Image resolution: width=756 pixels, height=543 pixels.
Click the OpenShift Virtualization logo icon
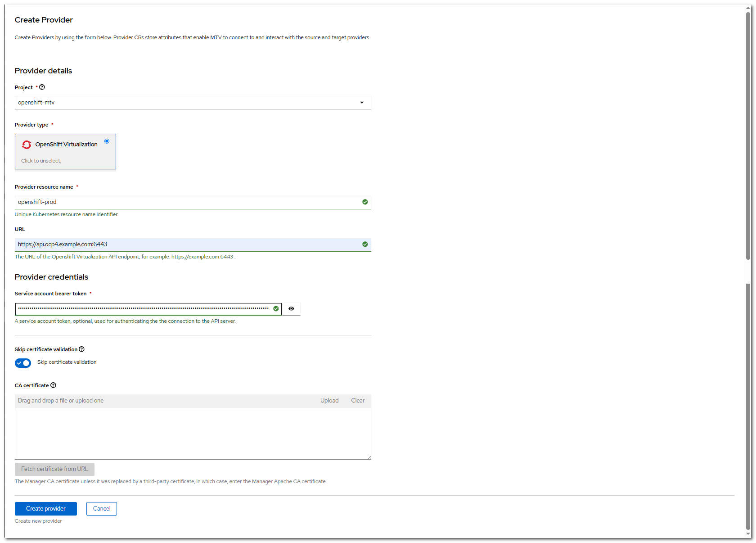click(27, 145)
